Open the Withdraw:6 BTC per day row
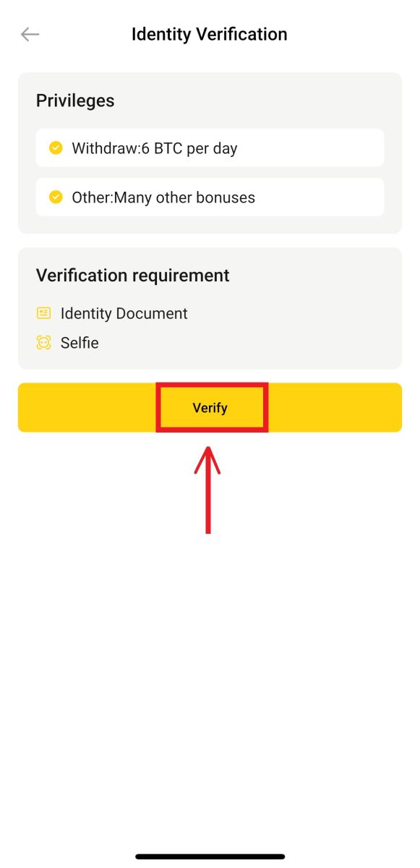This screenshot has width=420, height=868. (210, 147)
